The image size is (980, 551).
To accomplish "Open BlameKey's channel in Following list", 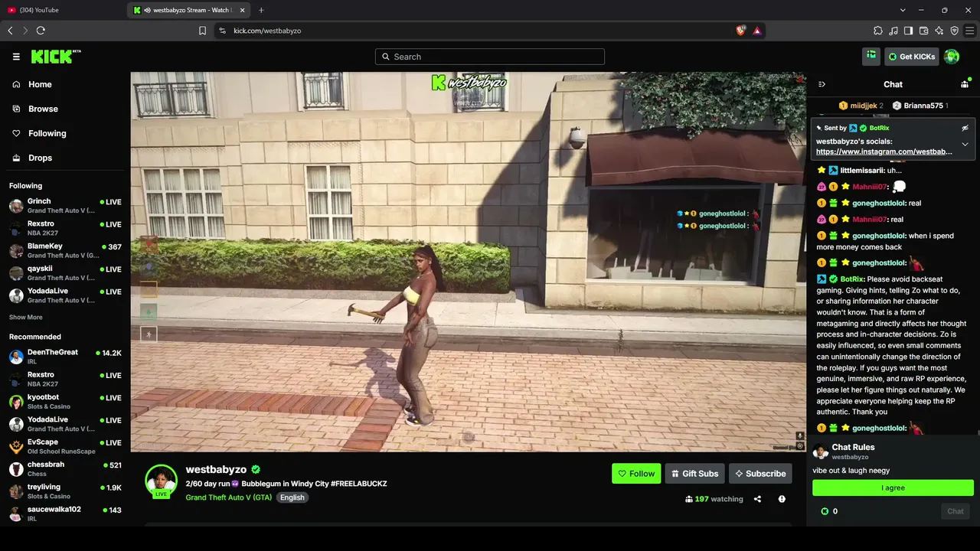I will pyautogui.click(x=65, y=251).
